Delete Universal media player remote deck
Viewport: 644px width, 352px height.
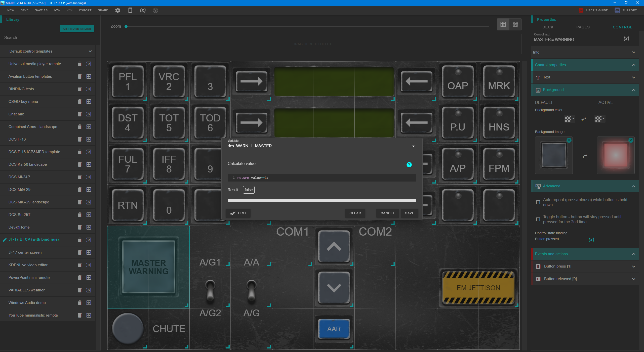80,64
